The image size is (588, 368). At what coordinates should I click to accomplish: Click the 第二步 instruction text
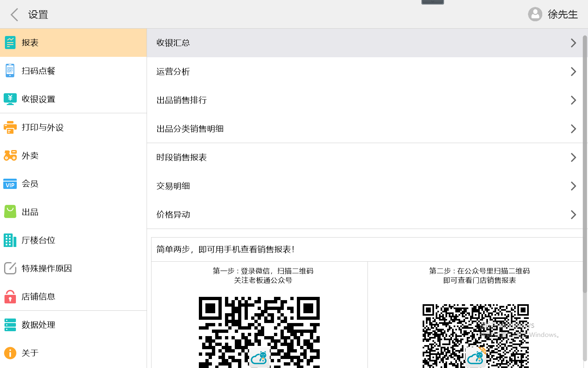pyautogui.click(x=479, y=276)
